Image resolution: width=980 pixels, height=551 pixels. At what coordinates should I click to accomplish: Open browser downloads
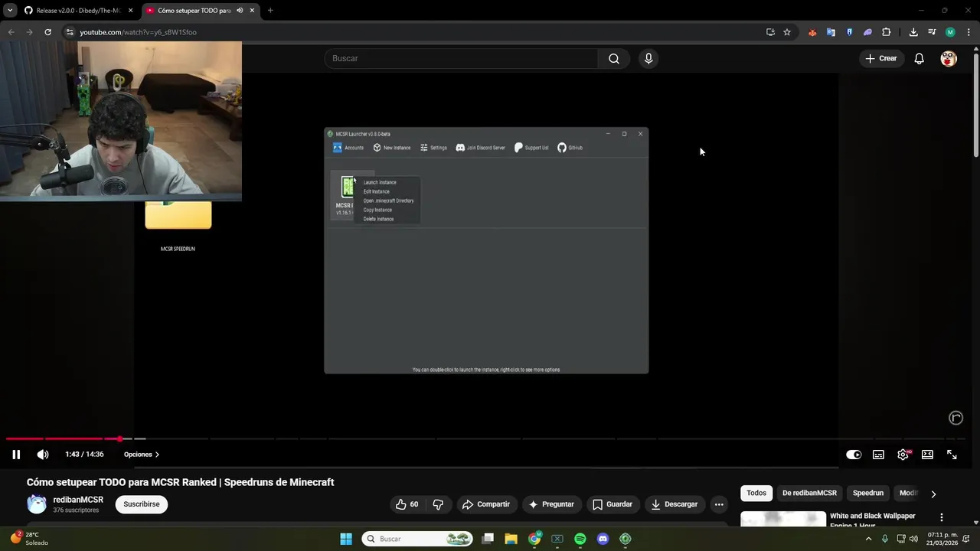click(913, 32)
